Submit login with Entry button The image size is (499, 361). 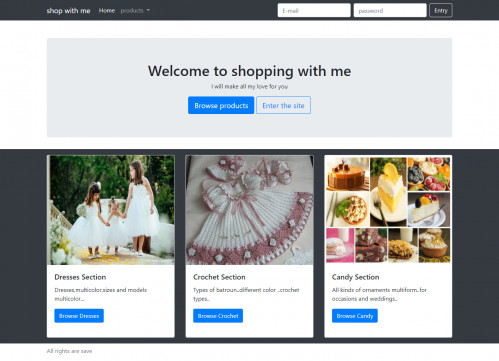pos(441,10)
